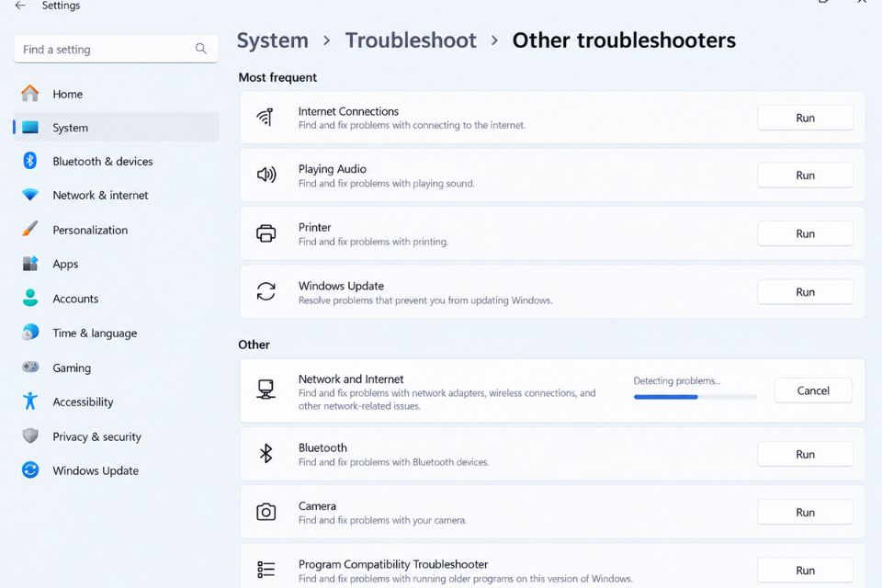882x588 pixels.
Task: Click the Program Compatibility list icon
Action: point(266,570)
